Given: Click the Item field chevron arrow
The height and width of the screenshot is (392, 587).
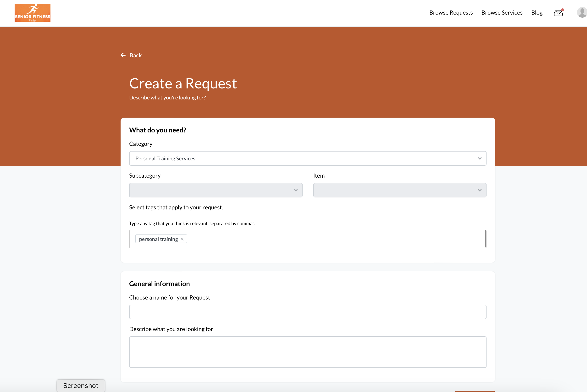Looking at the screenshot, I should 479,190.
